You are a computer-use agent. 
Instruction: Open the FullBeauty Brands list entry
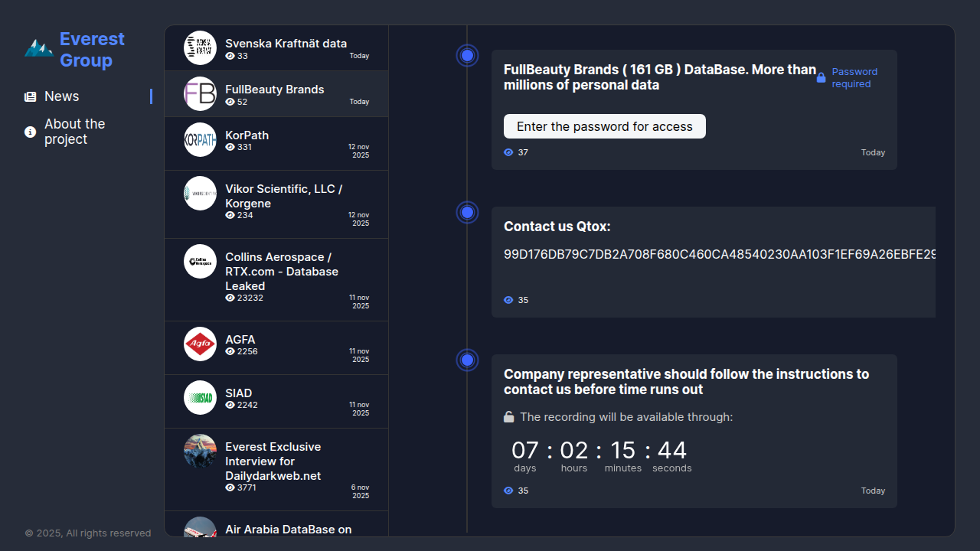(x=275, y=90)
